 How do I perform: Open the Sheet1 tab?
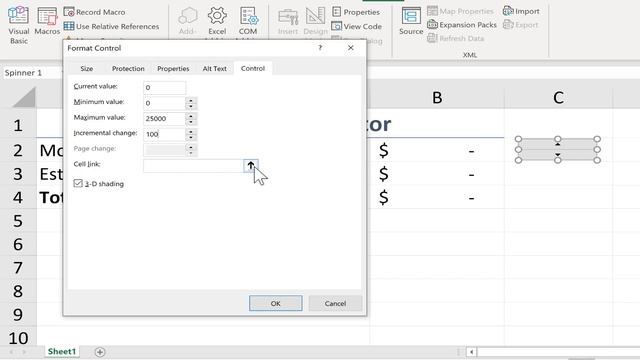pyautogui.click(x=62, y=351)
